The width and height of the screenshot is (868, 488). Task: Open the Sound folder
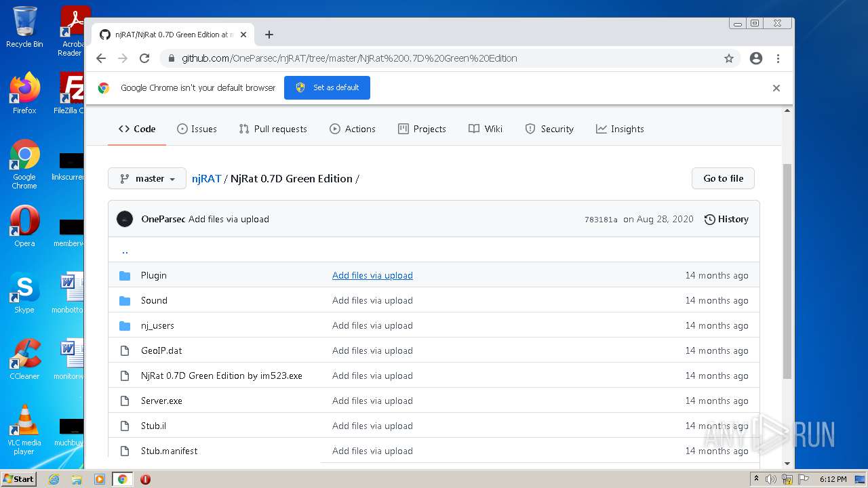point(154,300)
